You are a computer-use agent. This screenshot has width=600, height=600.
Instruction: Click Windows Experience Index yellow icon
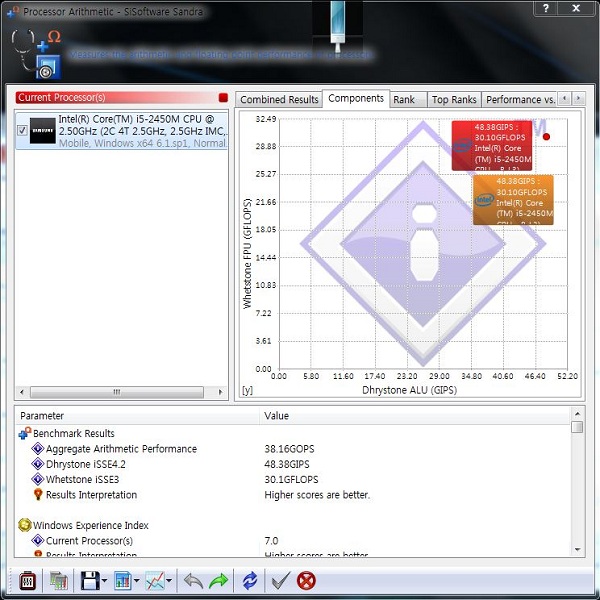(x=24, y=525)
